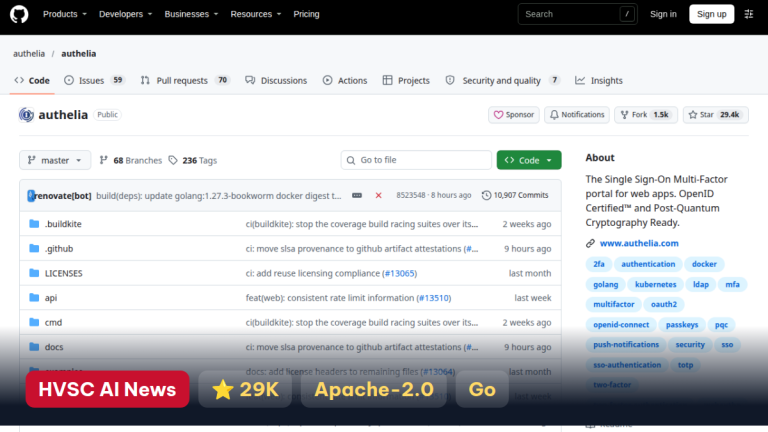Switch to the Pull requests tab

[185, 80]
